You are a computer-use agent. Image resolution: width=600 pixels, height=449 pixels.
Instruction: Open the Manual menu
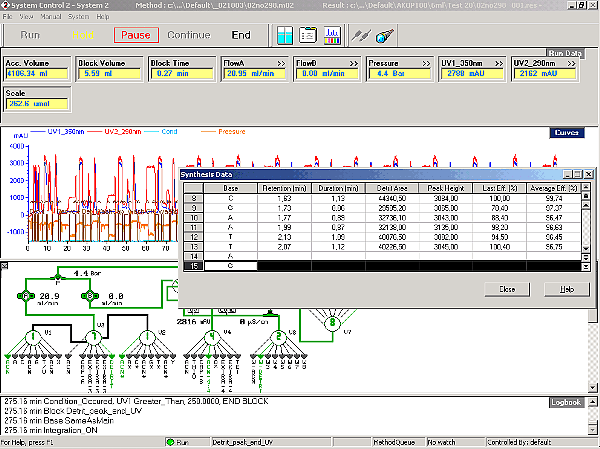click(x=49, y=17)
